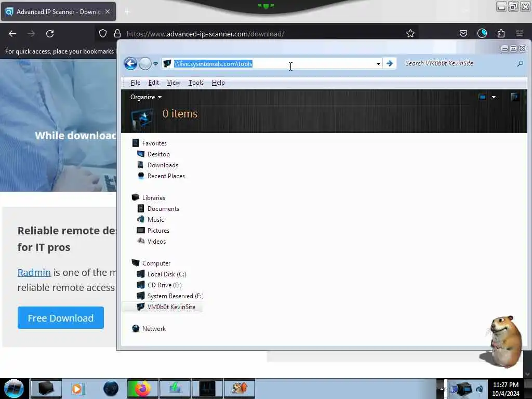
Task: Click the padlock site info icon
Action: (117, 33)
